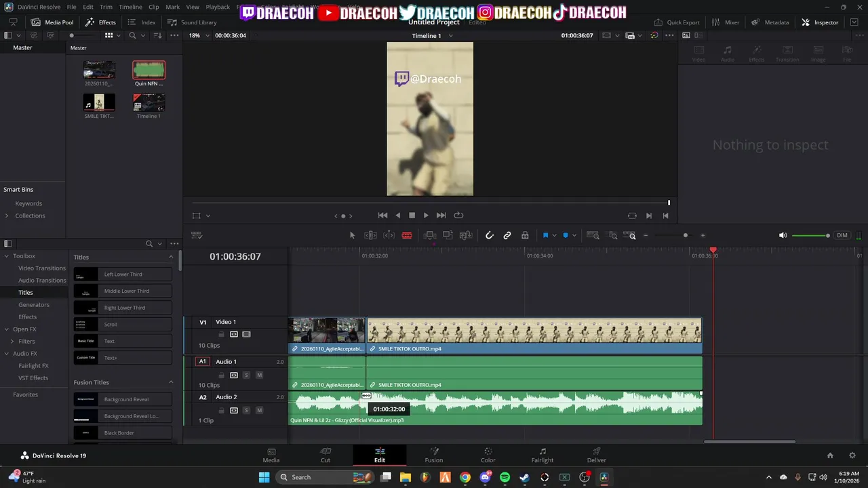This screenshot has width=868, height=488.
Task: Open the Playback menu
Action: (x=218, y=7)
